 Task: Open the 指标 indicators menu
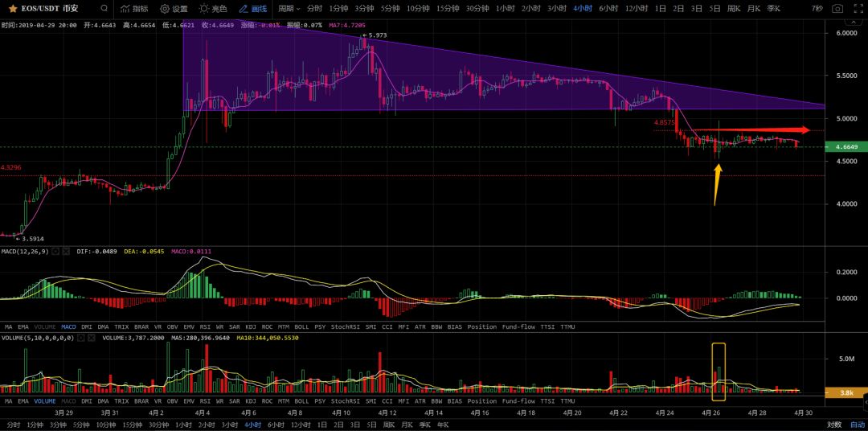click(134, 9)
